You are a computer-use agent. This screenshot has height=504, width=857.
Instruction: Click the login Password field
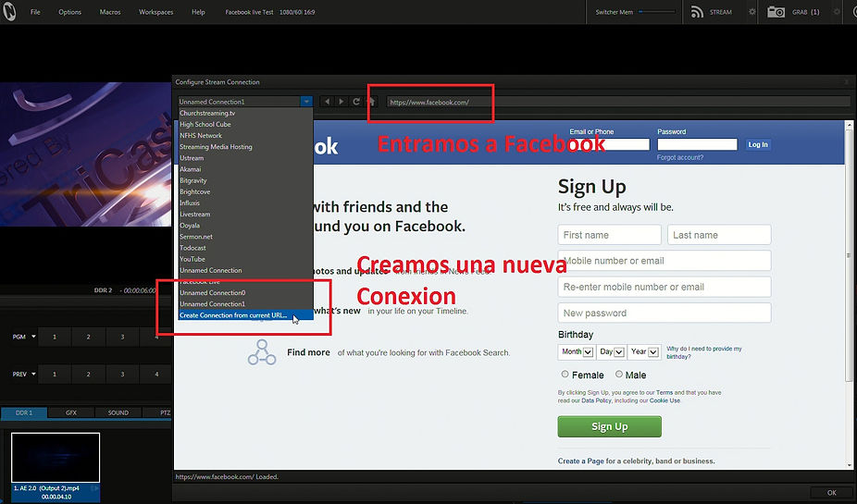pos(698,144)
